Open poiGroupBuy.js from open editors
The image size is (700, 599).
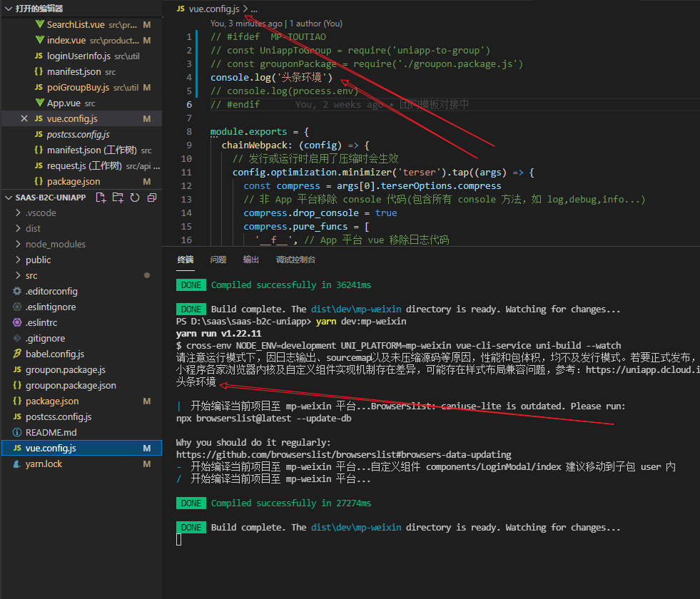[x=81, y=88]
